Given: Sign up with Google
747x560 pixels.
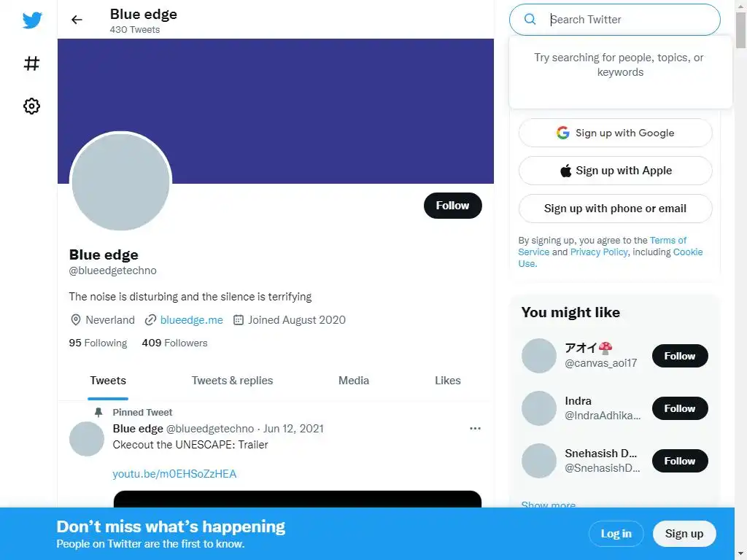Looking at the screenshot, I should point(615,133).
